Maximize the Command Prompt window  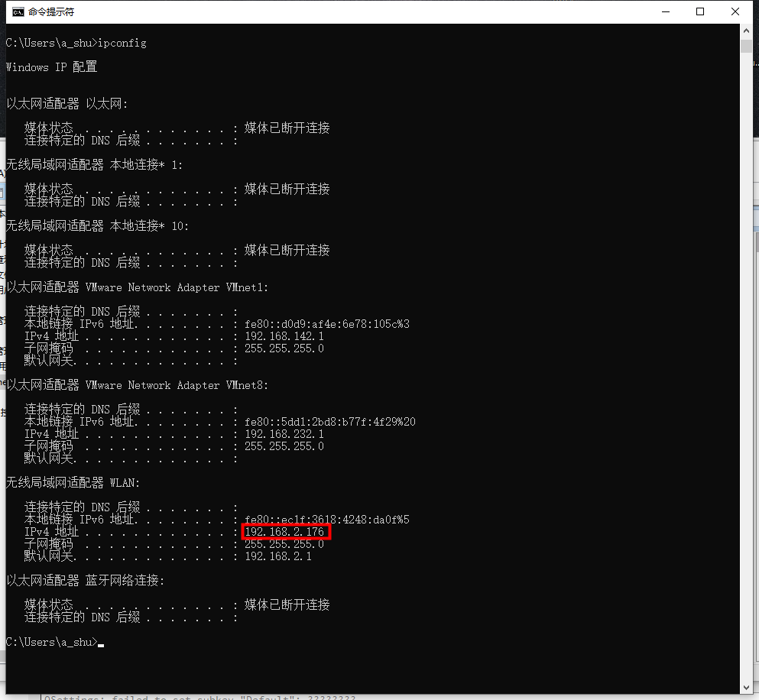click(700, 11)
